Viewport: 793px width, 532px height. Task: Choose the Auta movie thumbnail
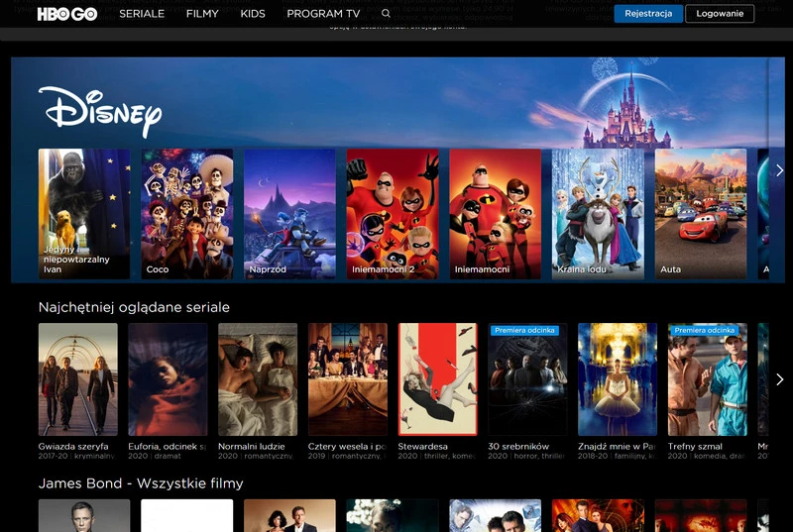(701, 213)
